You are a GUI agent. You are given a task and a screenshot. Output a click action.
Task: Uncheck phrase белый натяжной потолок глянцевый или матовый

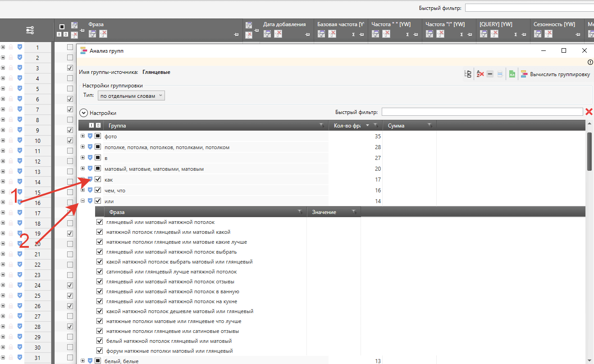[x=100, y=341]
